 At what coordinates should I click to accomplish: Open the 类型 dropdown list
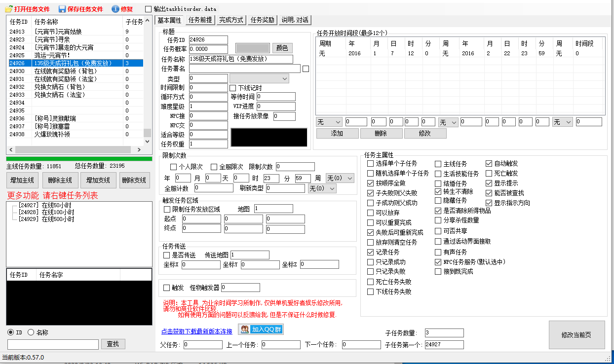(259, 78)
